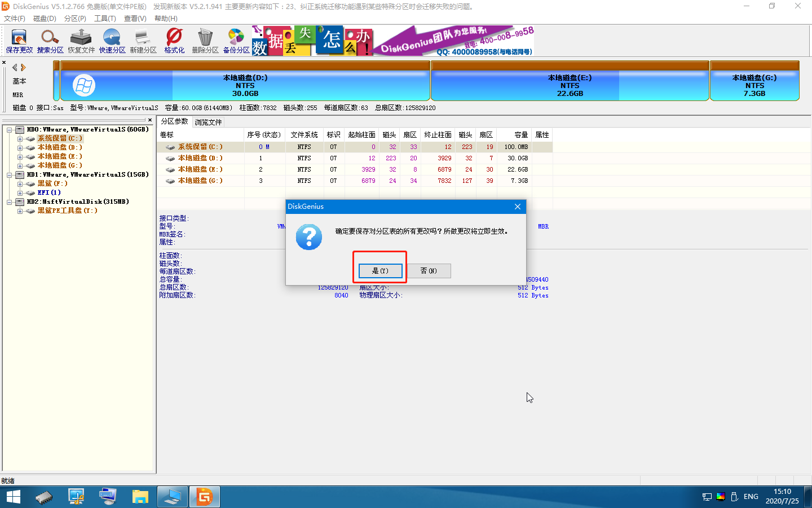812x508 pixels.
Task: Expand 本地磁盘(E:) node in disk tree
Action: pos(20,157)
